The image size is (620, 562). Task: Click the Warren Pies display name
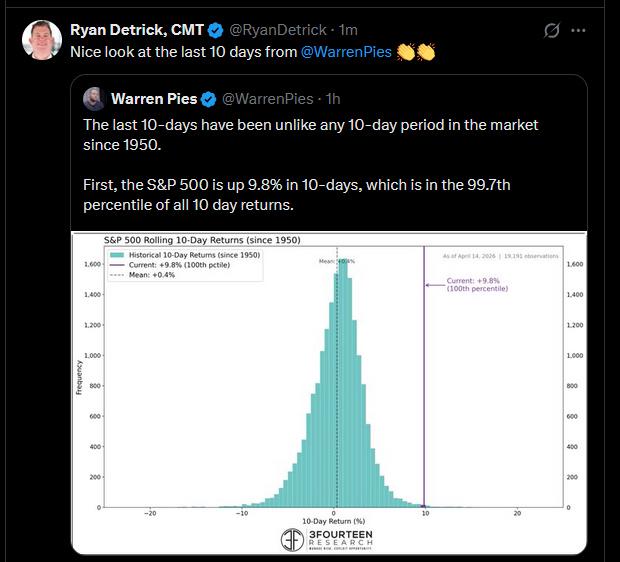(154, 99)
